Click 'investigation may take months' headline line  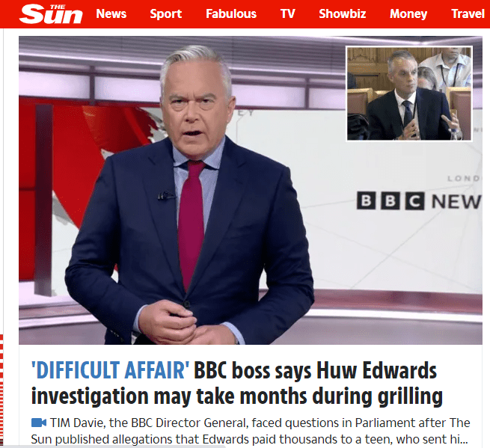[x=237, y=396]
